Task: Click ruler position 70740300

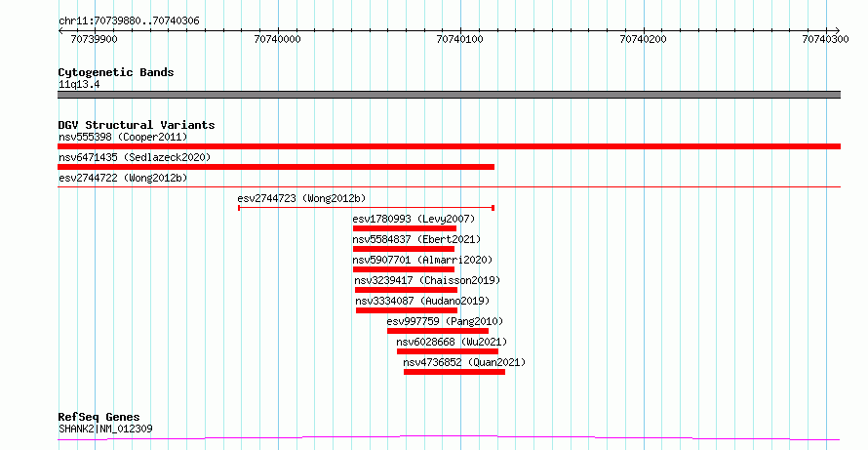Action: coord(825,39)
